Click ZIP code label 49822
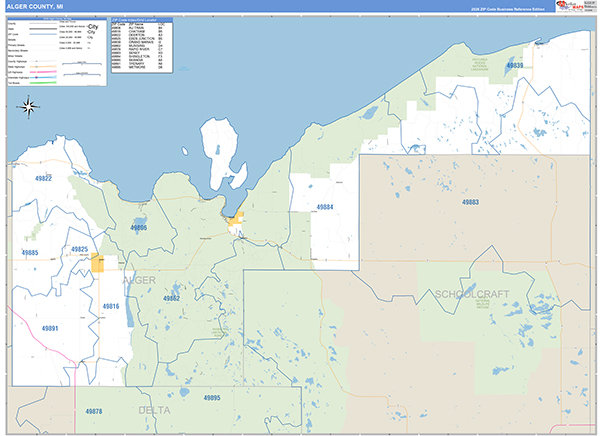Image resolution: width=600 pixels, height=436 pixels. 43,178
